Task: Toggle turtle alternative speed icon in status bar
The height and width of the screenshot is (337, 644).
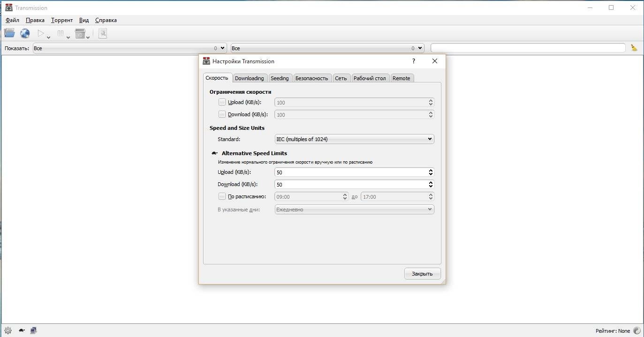Action: click(22, 330)
